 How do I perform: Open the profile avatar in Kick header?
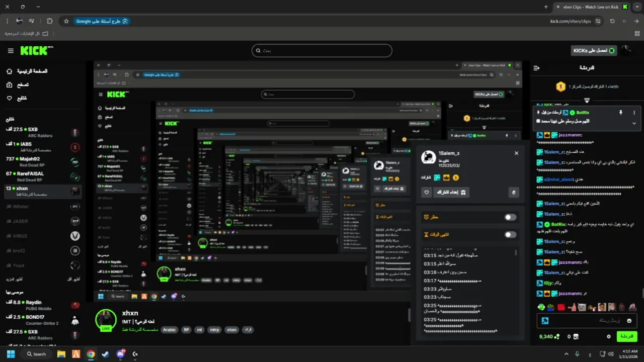click(x=626, y=51)
